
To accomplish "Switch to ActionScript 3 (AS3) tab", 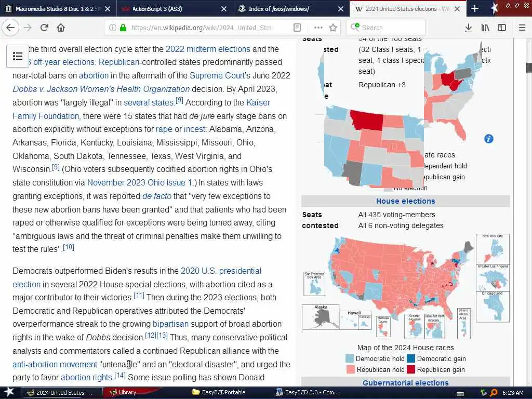I will [175, 9].
